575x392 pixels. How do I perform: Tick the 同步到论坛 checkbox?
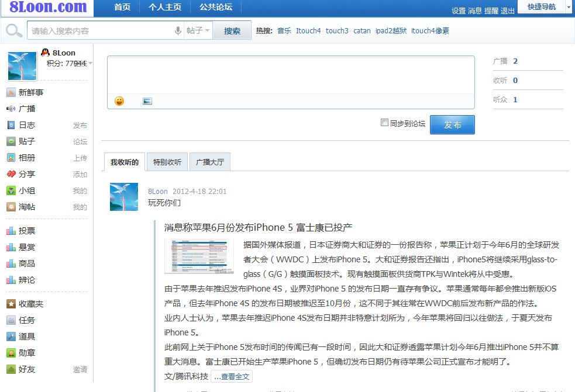pyautogui.click(x=384, y=122)
